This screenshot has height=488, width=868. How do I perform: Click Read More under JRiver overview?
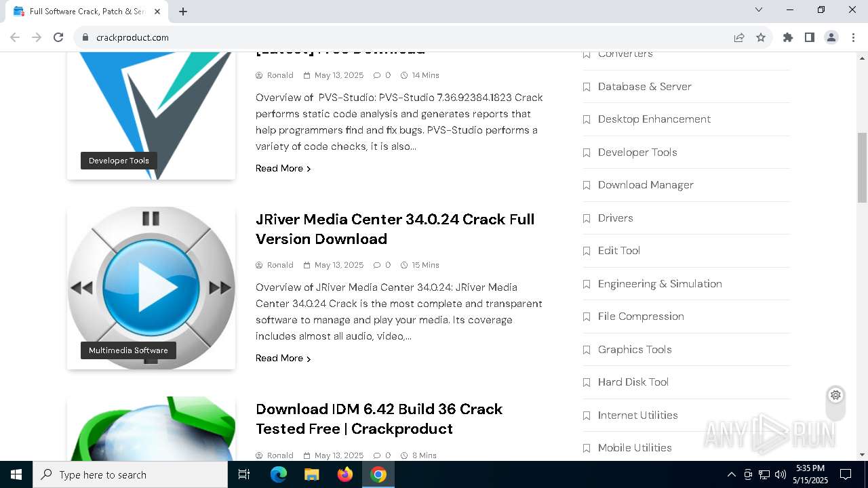[x=283, y=358]
